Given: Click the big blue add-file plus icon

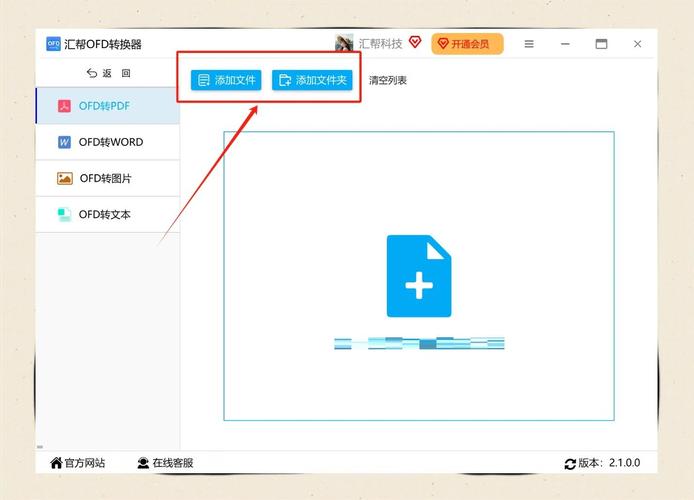Looking at the screenshot, I should [x=419, y=276].
